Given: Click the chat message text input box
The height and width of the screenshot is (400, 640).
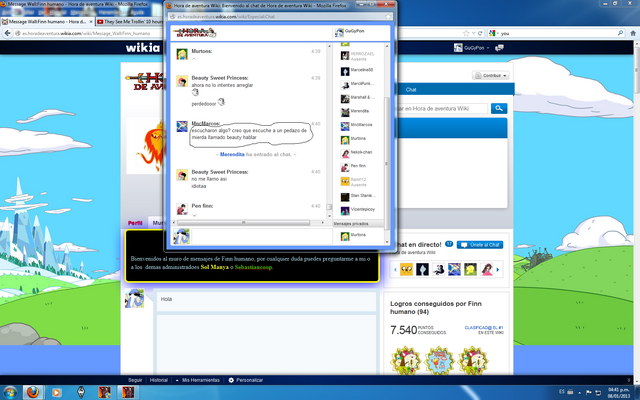Looking at the screenshot, I should pyautogui.click(x=262, y=237).
